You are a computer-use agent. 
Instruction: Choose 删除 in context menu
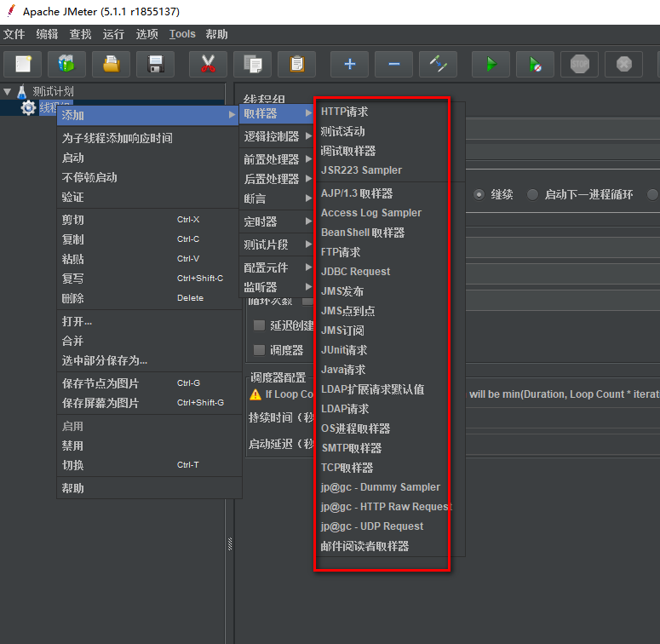147,298
